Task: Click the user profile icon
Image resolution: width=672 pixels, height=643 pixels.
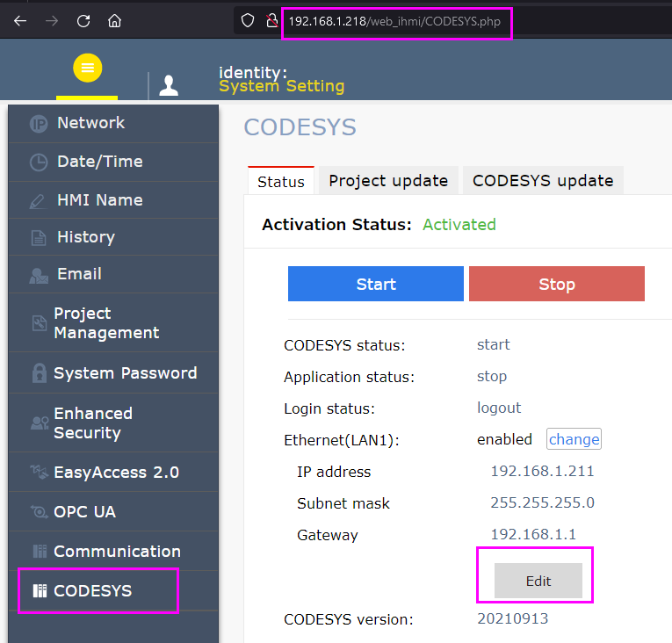Action: (x=169, y=85)
